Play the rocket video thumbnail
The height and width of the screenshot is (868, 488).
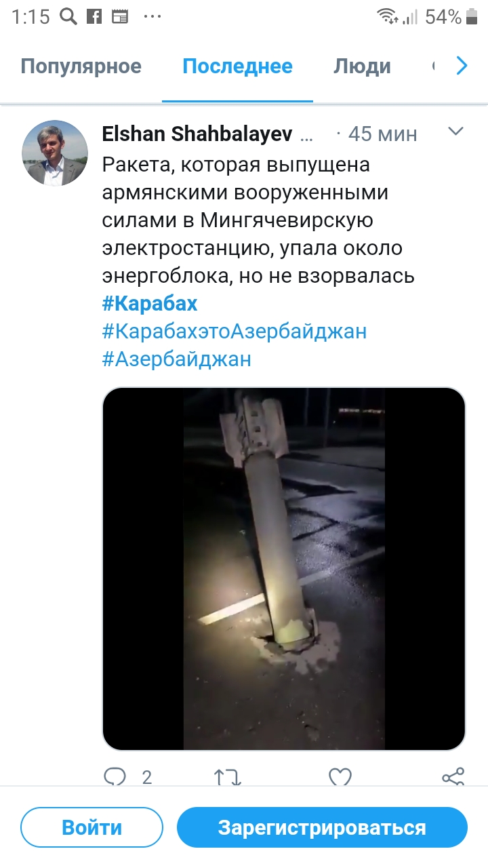tap(284, 568)
